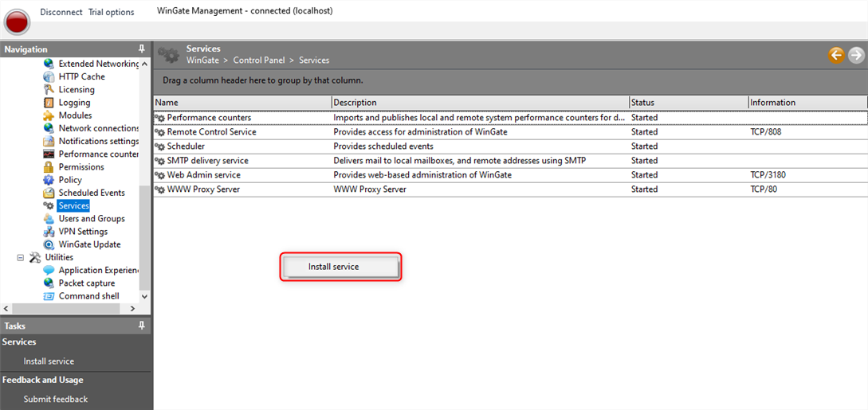The width and height of the screenshot is (868, 410).
Task: Pin the Navigation panel
Action: pyautogui.click(x=142, y=49)
